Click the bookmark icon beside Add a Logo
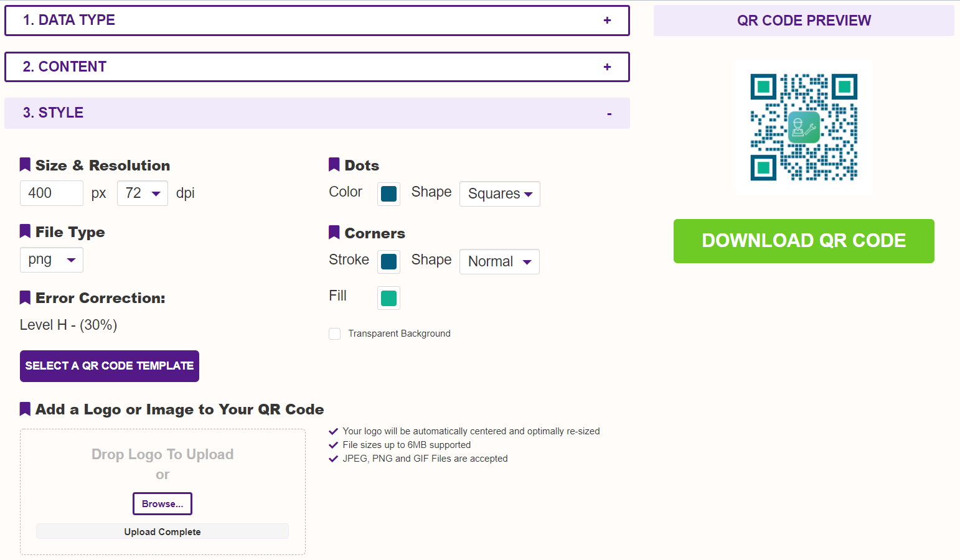960x560 pixels. (x=25, y=409)
